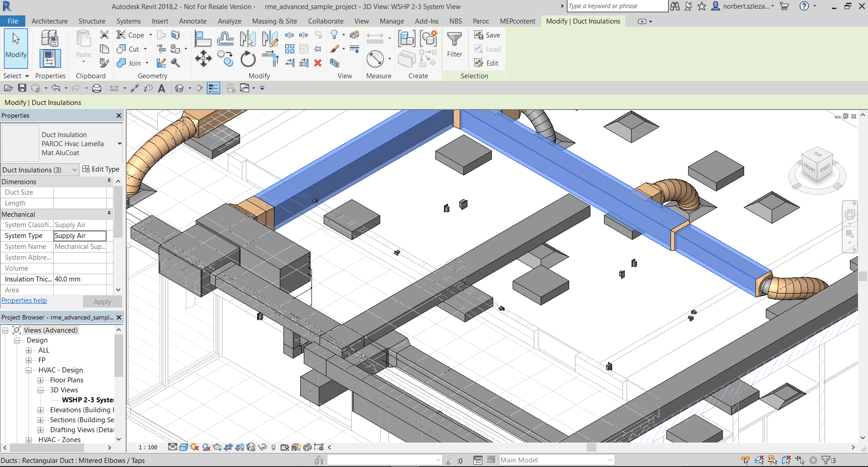Screen dimensions: 868x467
Task: Open the Visual Style cube icon
Action: click(x=184, y=447)
